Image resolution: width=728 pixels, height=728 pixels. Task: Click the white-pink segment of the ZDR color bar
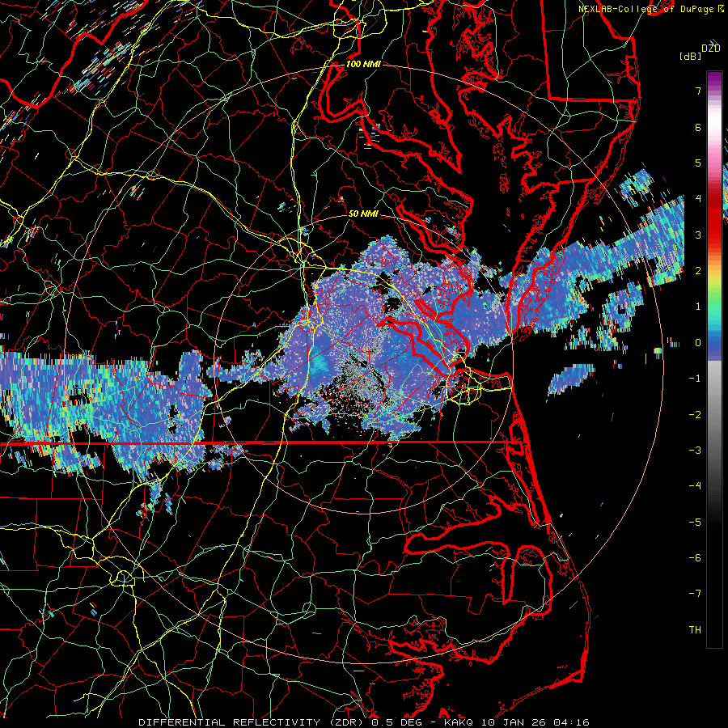(x=714, y=125)
